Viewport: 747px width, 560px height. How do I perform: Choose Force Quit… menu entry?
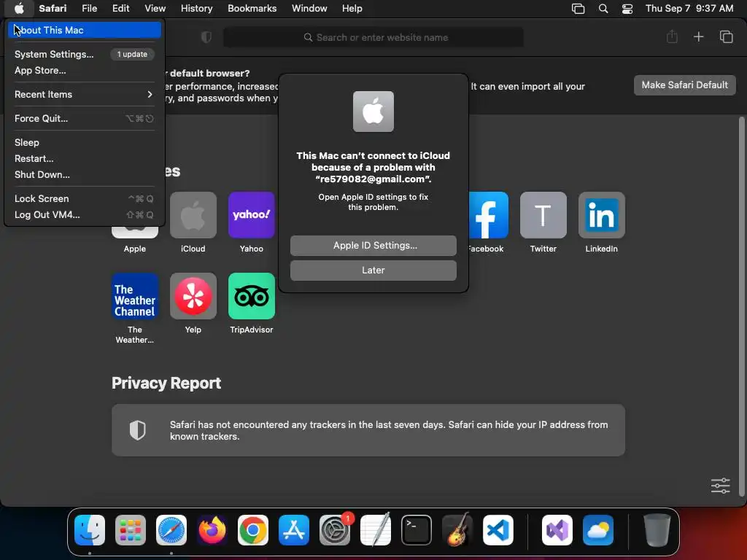pos(85,118)
